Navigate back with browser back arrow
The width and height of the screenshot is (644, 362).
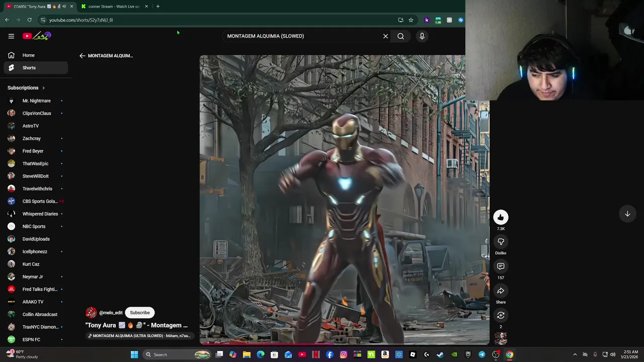click(7, 20)
